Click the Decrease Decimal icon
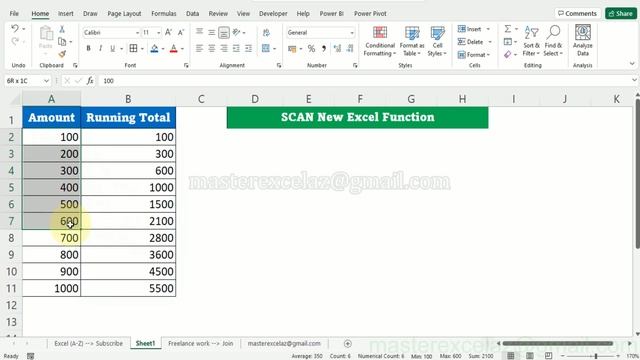Viewport: 640px width, 360px height. click(x=350, y=49)
